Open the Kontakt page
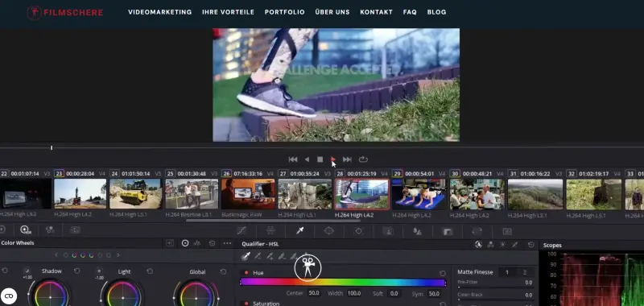This screenshot has height=306, width=644. click(x=376, y=12)
